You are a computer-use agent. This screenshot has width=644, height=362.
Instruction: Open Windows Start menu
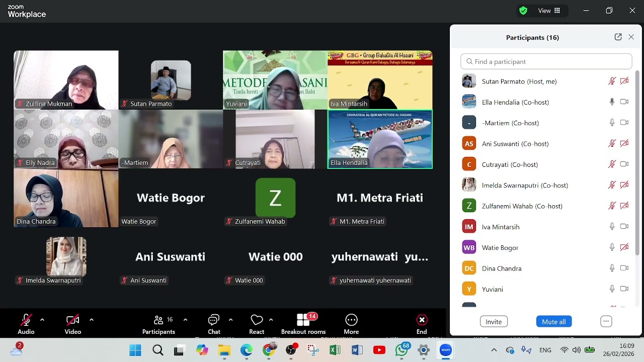135,350
